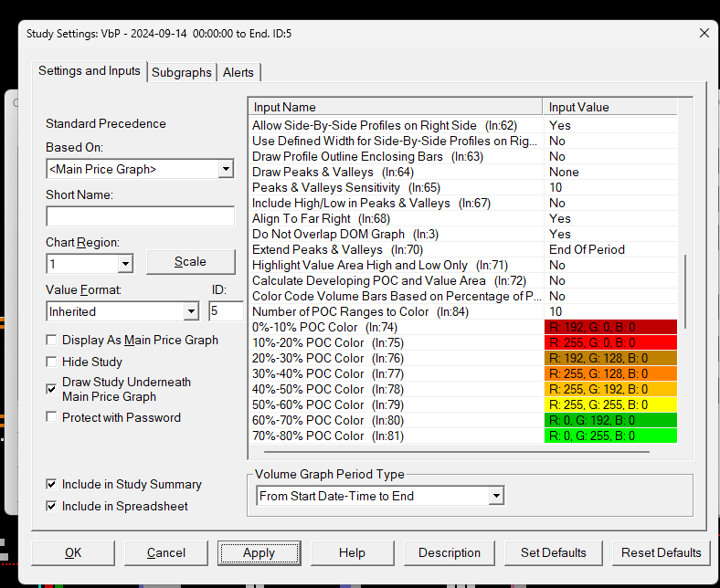Uncheck Draw Study Underneath Main Price Graph
Image resolution: width=720 pixels, height=588 pixels.
coord(52,389)
